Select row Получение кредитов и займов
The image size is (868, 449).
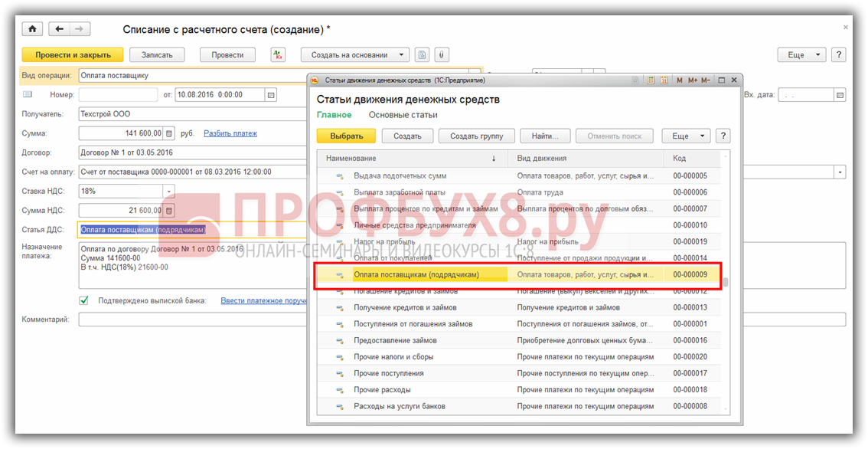518,308
